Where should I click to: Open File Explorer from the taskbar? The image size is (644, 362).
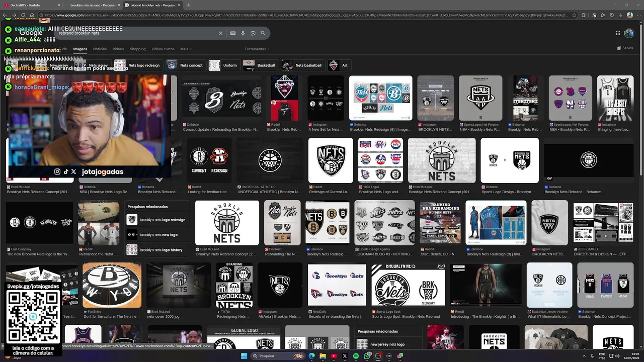[323, 356]
